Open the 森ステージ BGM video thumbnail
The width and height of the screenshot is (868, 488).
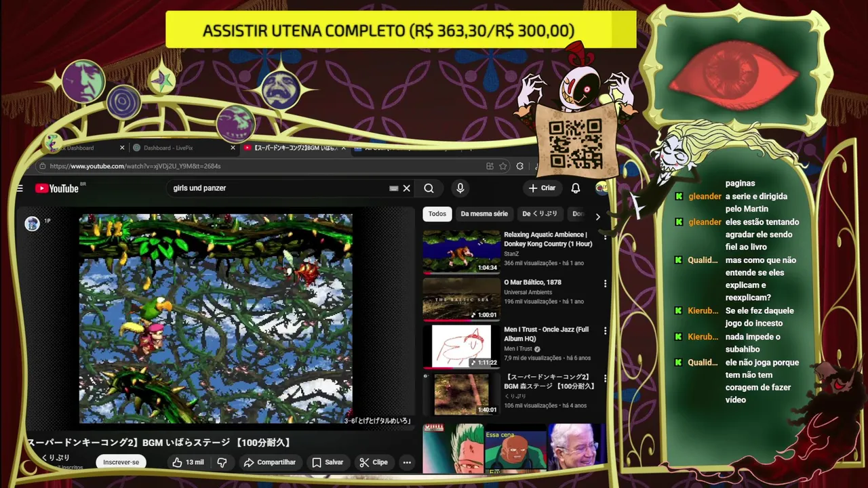461,394
